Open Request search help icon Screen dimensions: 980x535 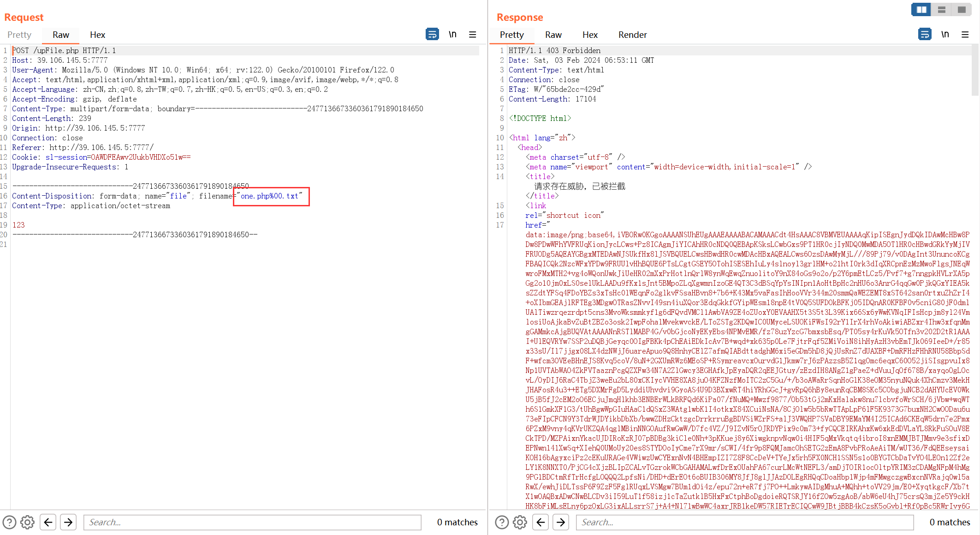click(x=9, y=522)
